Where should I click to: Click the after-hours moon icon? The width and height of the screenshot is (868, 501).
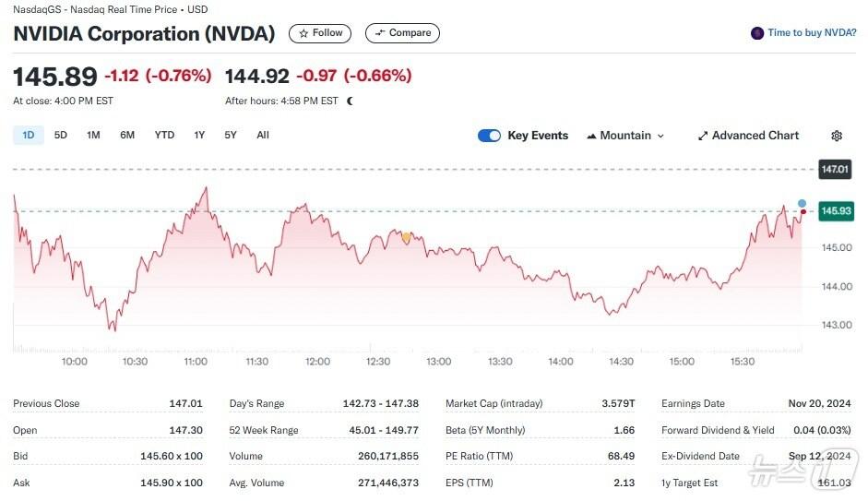(350, 101)
